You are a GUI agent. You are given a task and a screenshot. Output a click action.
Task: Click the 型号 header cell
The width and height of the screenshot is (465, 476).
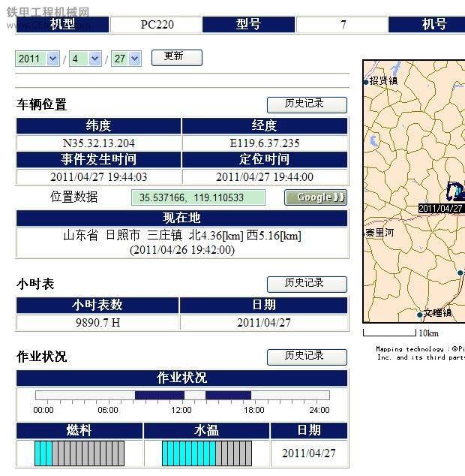click(x=248, y=24)
